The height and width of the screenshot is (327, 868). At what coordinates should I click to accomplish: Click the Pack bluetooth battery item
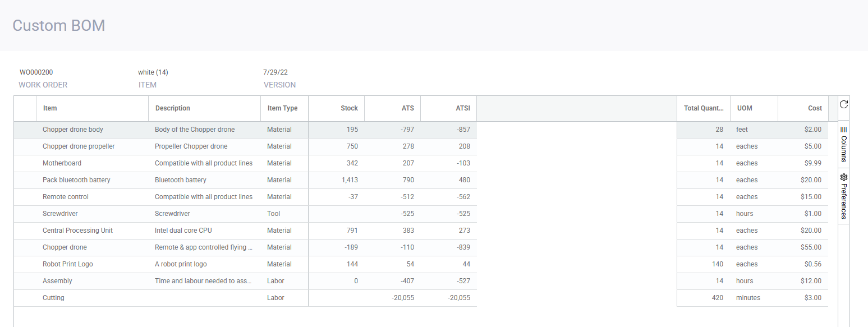76,180
